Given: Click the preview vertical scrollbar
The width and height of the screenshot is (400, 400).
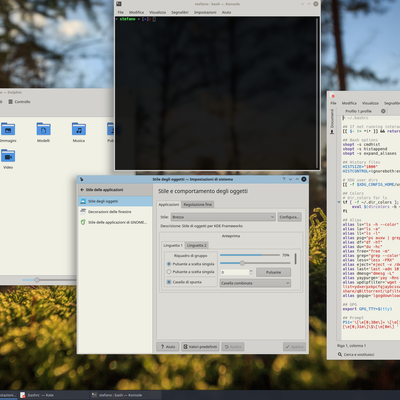Looking at the screenshot, I should pyautogui.click(x=295, y=259).
